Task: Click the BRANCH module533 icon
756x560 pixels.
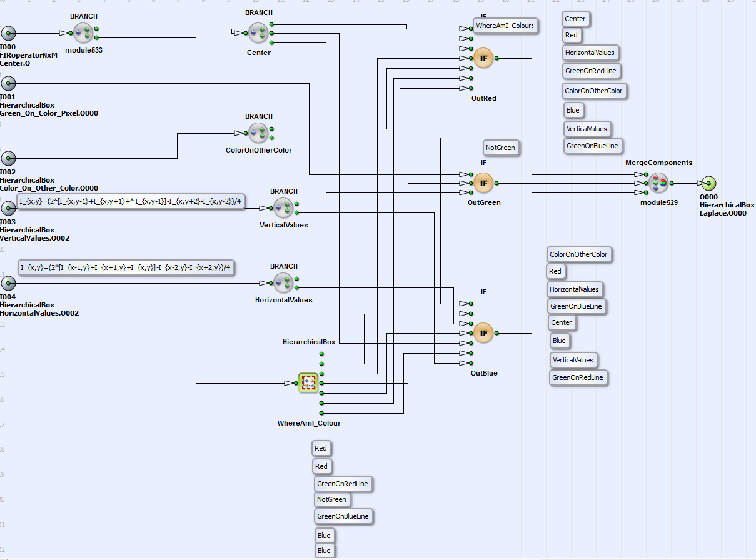Action: pos(83,33)
